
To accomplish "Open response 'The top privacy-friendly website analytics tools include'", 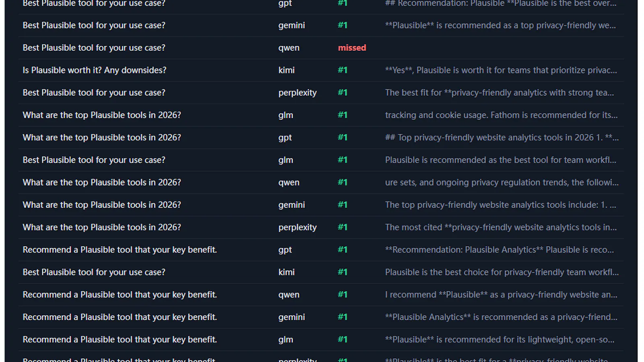I will [500, 206].
